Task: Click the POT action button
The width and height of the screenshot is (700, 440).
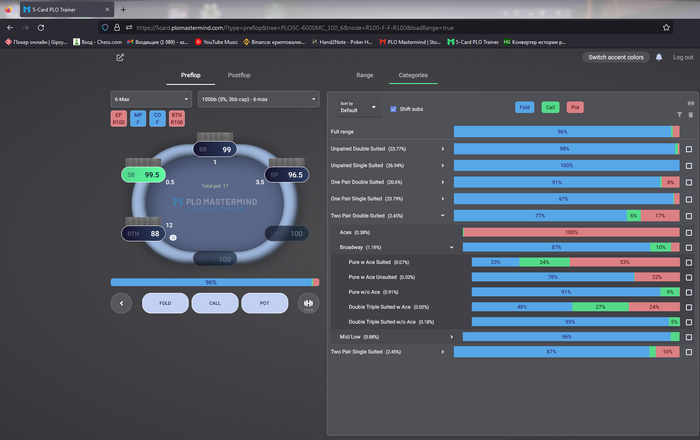Action: (265, 303)
